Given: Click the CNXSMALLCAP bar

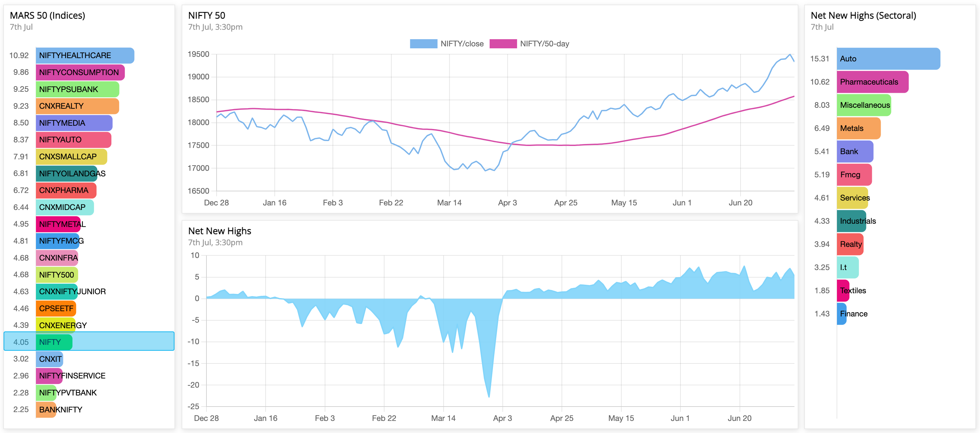Looking at the screenshot, I should [72, 157].
